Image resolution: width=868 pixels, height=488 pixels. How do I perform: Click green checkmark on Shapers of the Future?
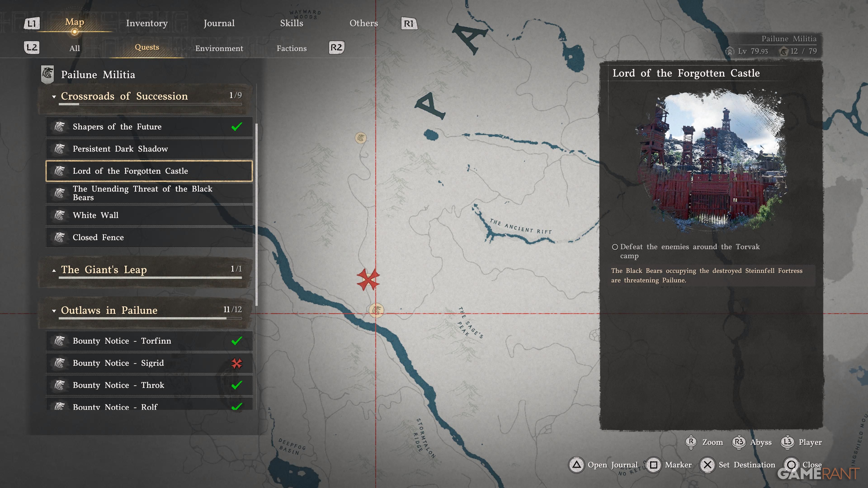[236, 127]
